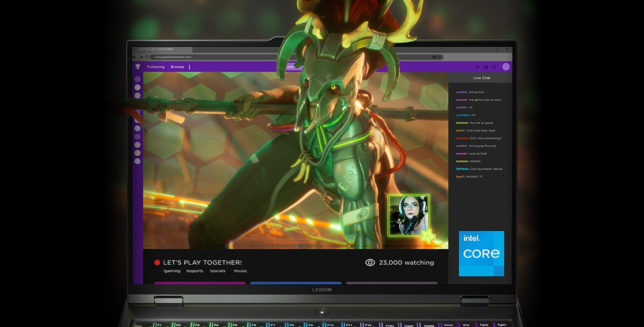Open the three-dot more menu beside Browse

coord(189,67)
